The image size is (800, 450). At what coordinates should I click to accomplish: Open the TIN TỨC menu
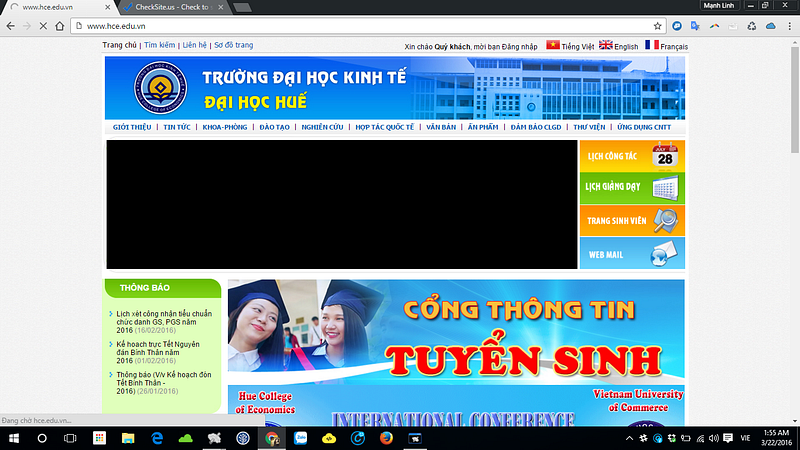177,127
